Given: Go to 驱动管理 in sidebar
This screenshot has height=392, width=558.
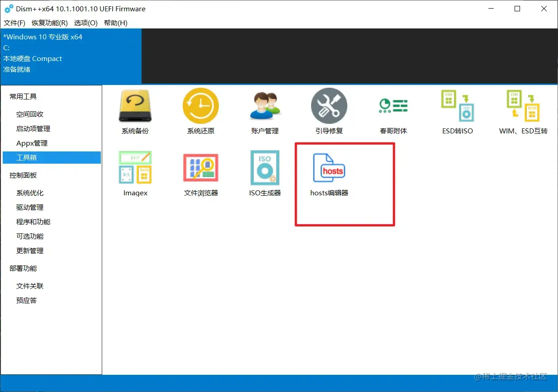Looking at the screenshot, I should (52, 208).
